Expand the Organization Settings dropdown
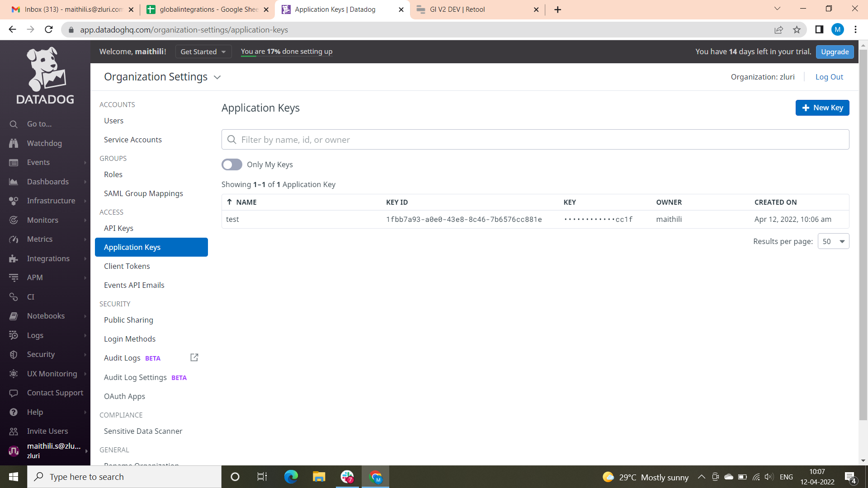Screen dimensions: 868x488 tap(217, 77)
